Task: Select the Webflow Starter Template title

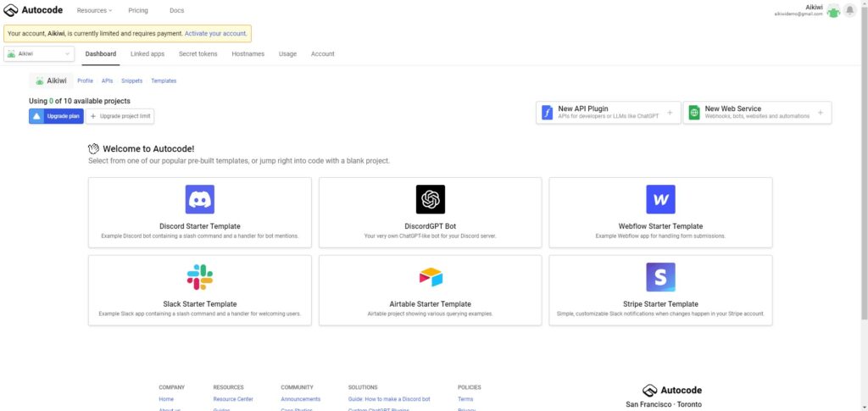Action: coord(660,226)
